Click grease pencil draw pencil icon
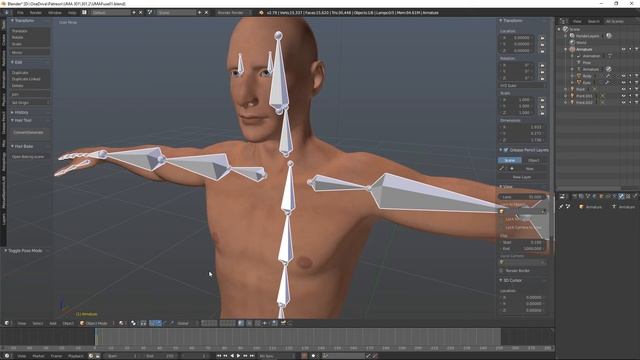 pyautogui.click(x=502, y=169)
